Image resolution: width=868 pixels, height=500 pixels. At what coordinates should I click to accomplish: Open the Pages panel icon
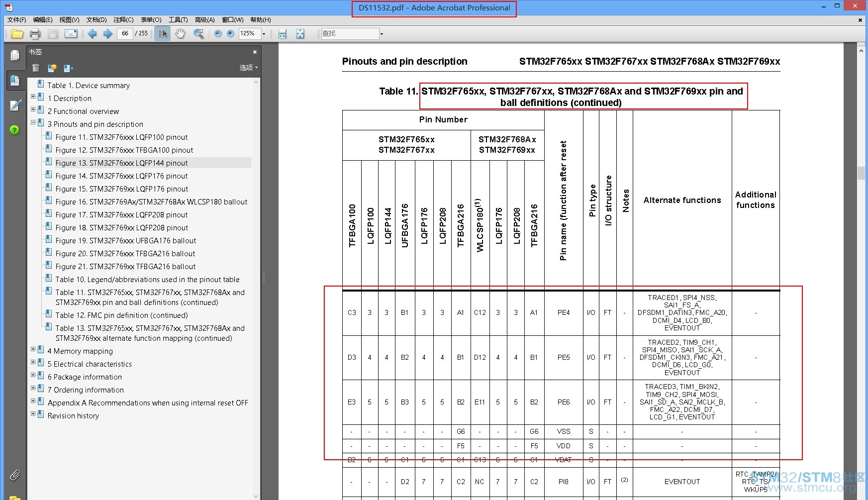coord(15,55)
